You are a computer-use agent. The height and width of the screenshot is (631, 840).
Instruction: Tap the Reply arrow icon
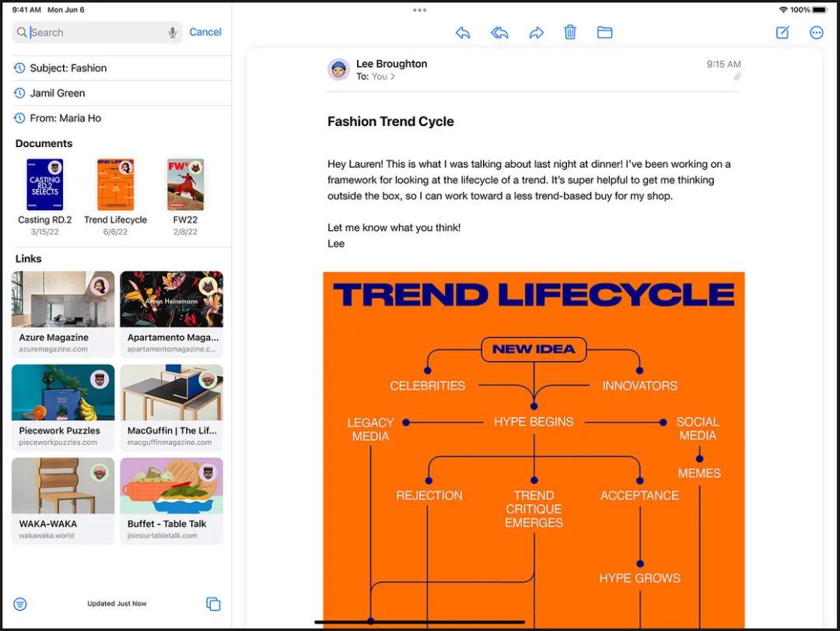(463, 33)
